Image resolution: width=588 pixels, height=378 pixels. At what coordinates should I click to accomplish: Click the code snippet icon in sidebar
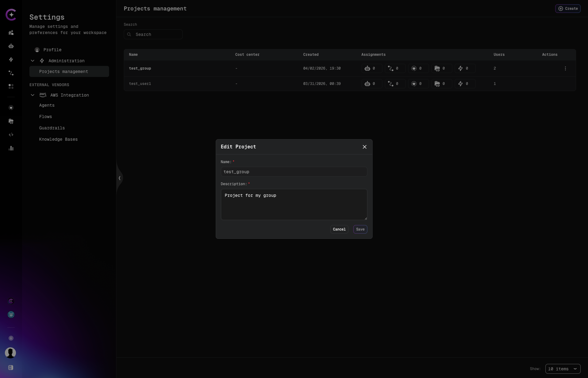point(11,135)
